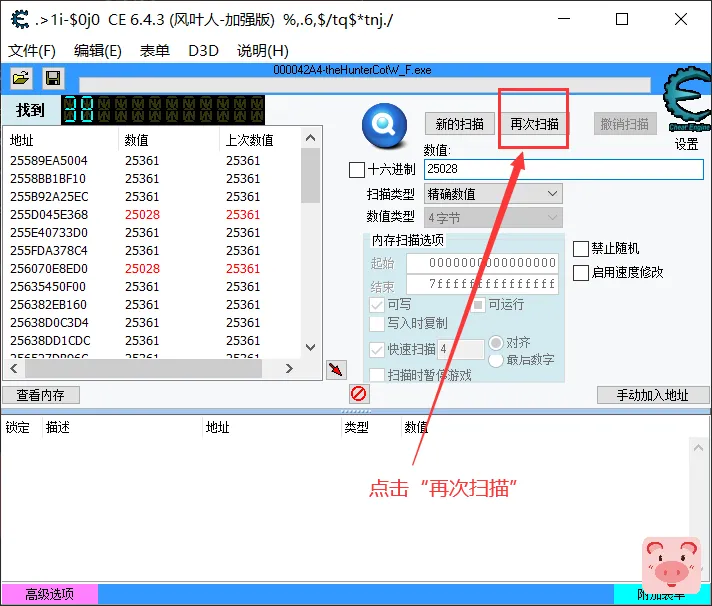This screenshot has width=712, height=606.
Task: Click scroll down arrow of results list
Action: [x=311, y=348]
